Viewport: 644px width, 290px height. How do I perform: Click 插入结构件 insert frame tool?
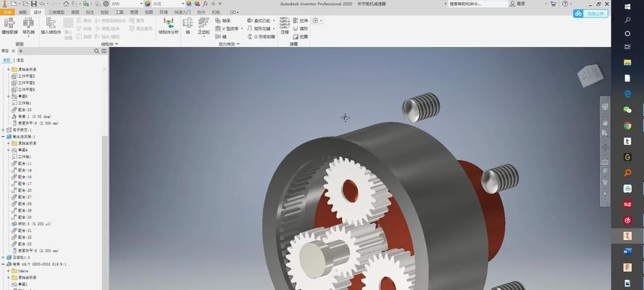pyautogui.click(x=51, y=25)
